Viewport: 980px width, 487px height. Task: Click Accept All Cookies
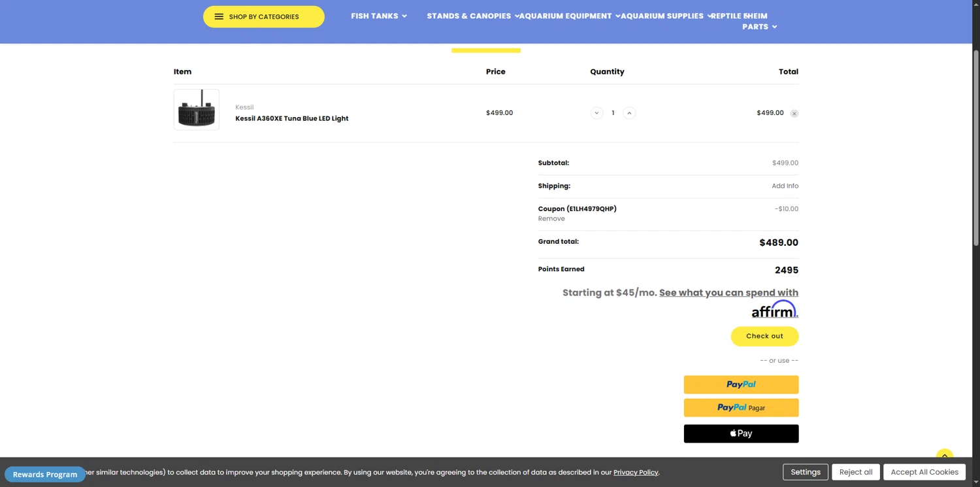(924, 472)
